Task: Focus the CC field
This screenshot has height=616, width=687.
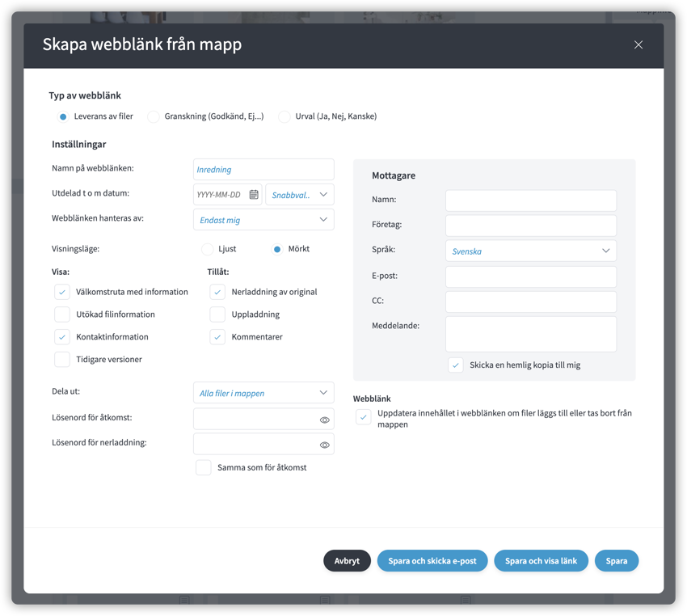Action: pos(531,302)
